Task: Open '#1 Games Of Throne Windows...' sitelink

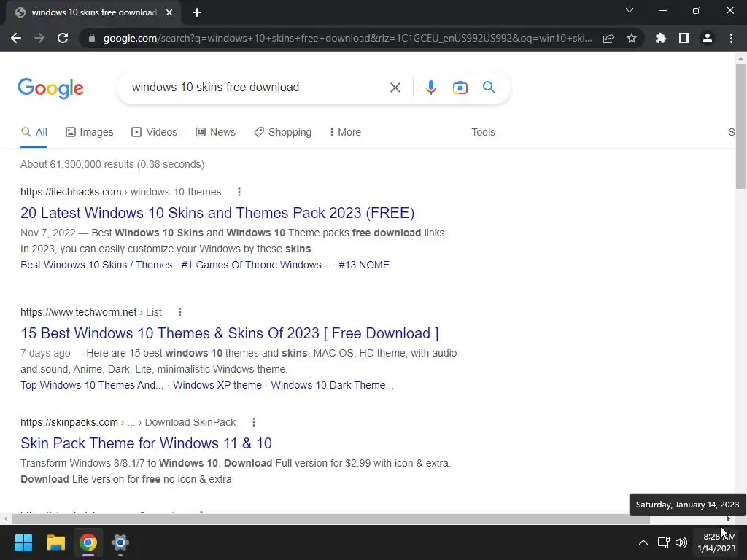Action: coord(255,265)
